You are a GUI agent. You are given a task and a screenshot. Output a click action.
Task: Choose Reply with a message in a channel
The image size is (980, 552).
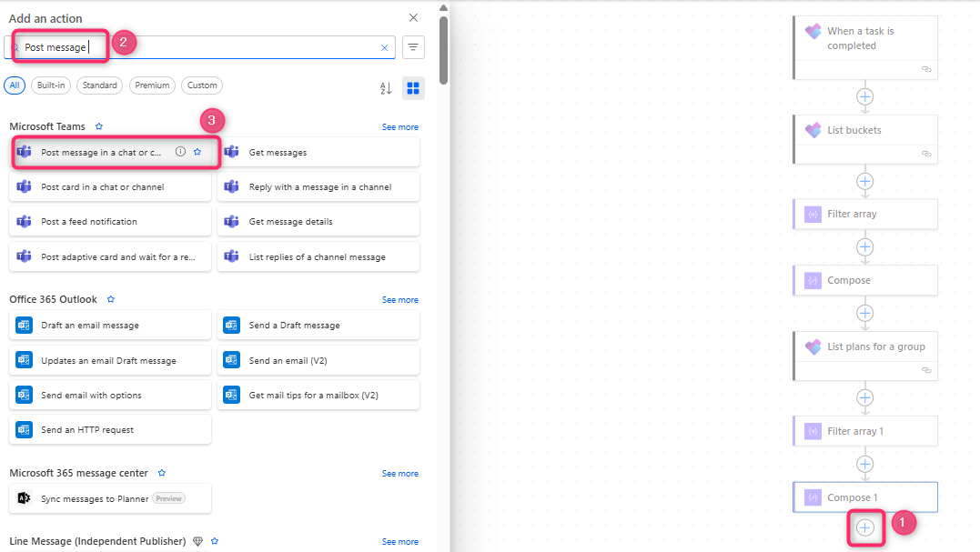pyautogui.click(x=318, y=186)
